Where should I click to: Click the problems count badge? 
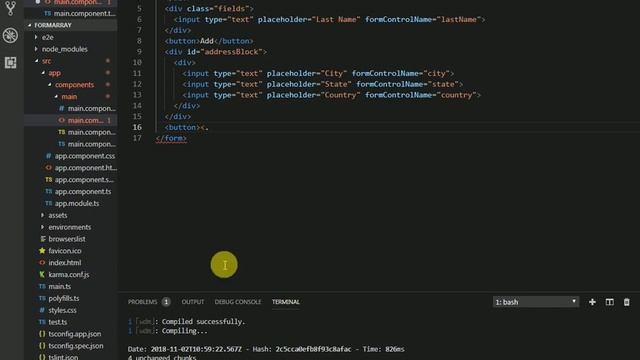click(x=166, y=302)
